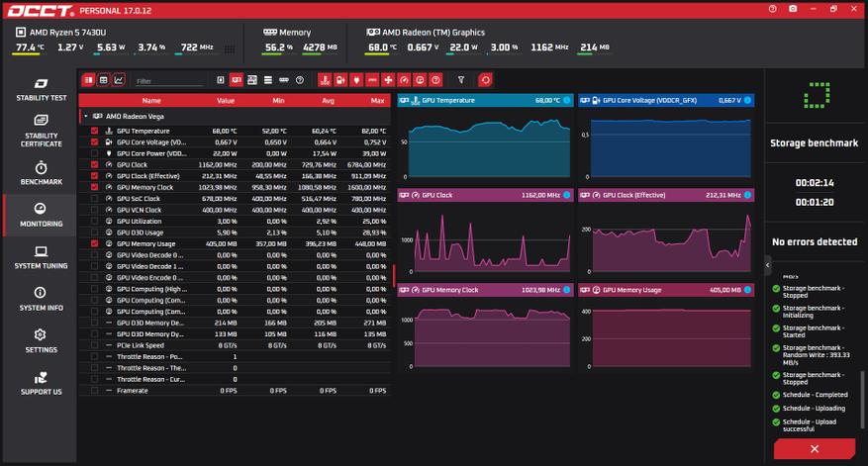Reset the min/max monitoring values
This screenshot has height=466, width=868.
coord(486,80)
